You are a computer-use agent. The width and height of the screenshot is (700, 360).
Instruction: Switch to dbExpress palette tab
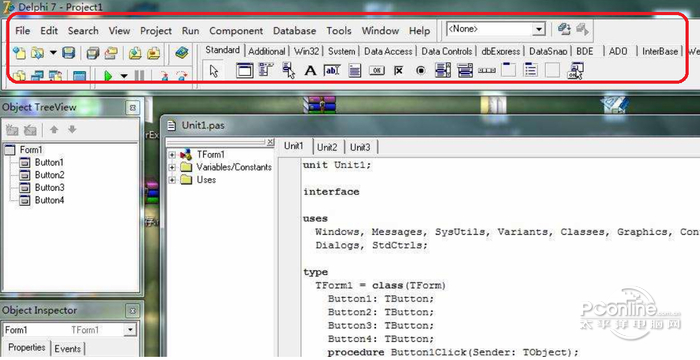[x=500, y=51]
